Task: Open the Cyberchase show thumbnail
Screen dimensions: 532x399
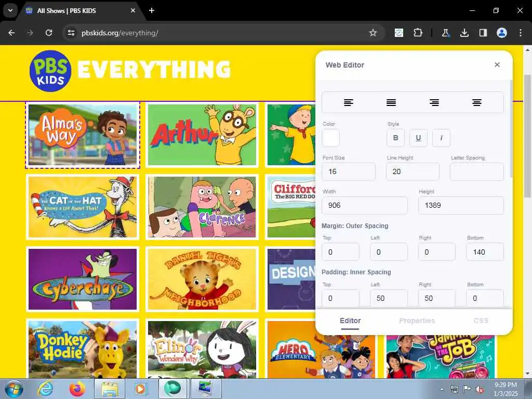Action: 83,279
